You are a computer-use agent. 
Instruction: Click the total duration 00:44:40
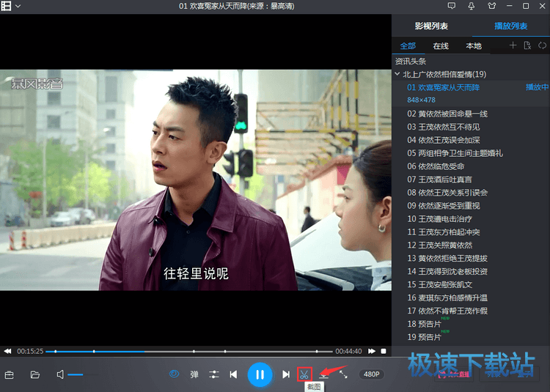point(348,351)
